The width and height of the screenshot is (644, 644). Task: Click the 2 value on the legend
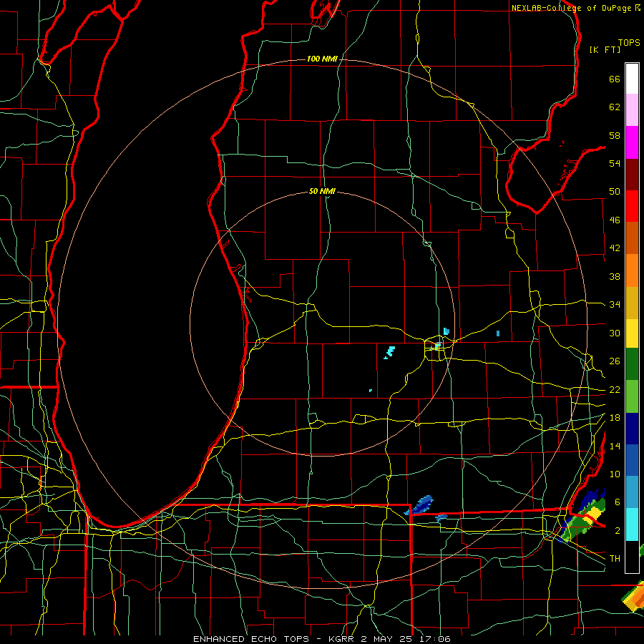click(x=618, y=531)
